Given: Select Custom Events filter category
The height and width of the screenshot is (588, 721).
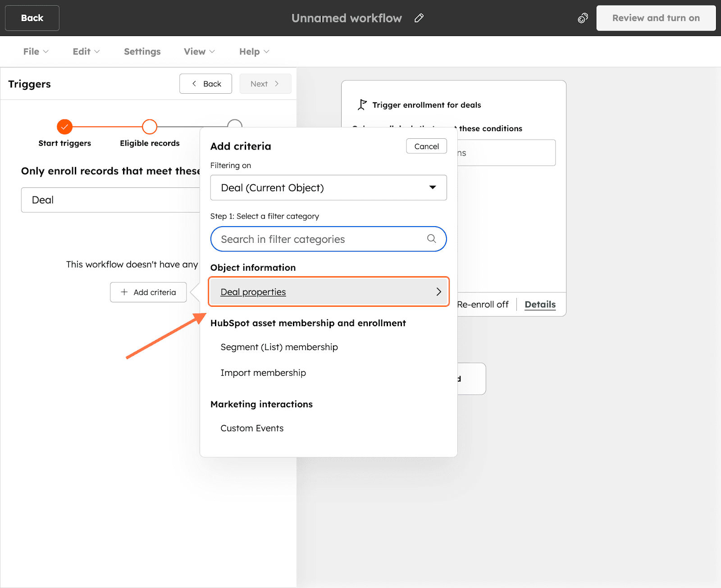Looking at the screenshot, I should [252, 428].
